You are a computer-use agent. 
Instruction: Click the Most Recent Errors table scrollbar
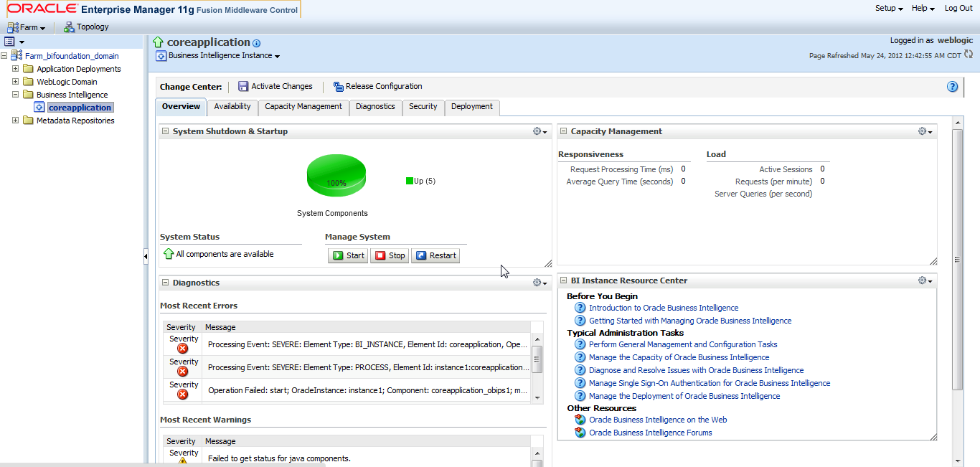point(537,369)
